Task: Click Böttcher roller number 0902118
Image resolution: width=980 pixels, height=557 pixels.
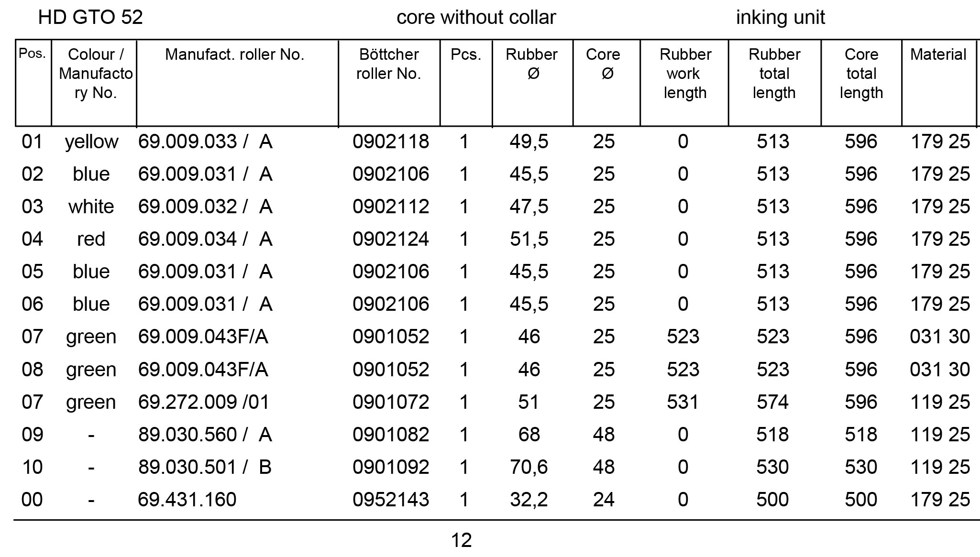Action: click(x=390, y=142)
